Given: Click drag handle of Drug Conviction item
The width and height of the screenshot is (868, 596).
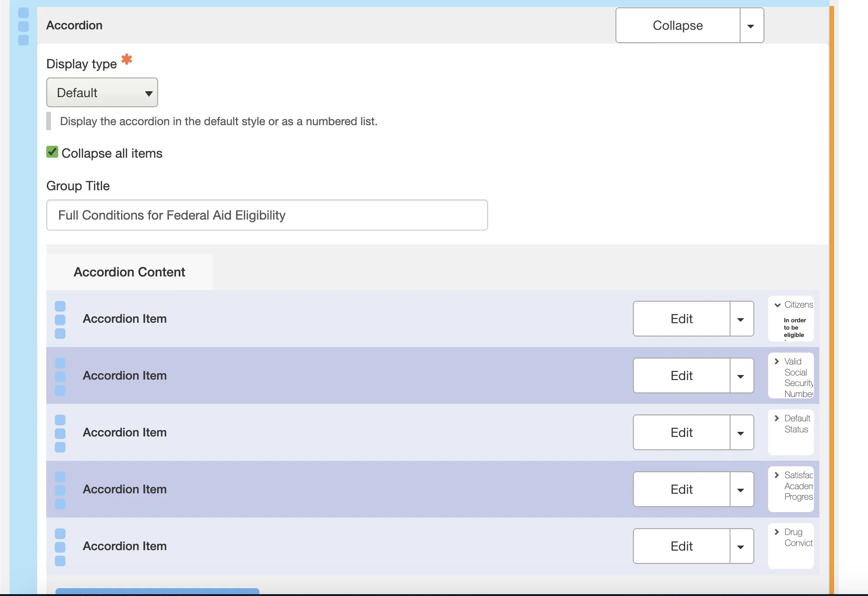Looking at the screenshot, I should pos(60,547).
